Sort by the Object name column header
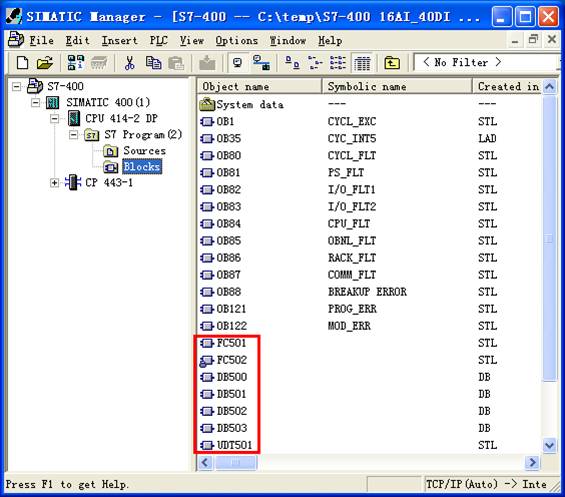 [259, 86]
